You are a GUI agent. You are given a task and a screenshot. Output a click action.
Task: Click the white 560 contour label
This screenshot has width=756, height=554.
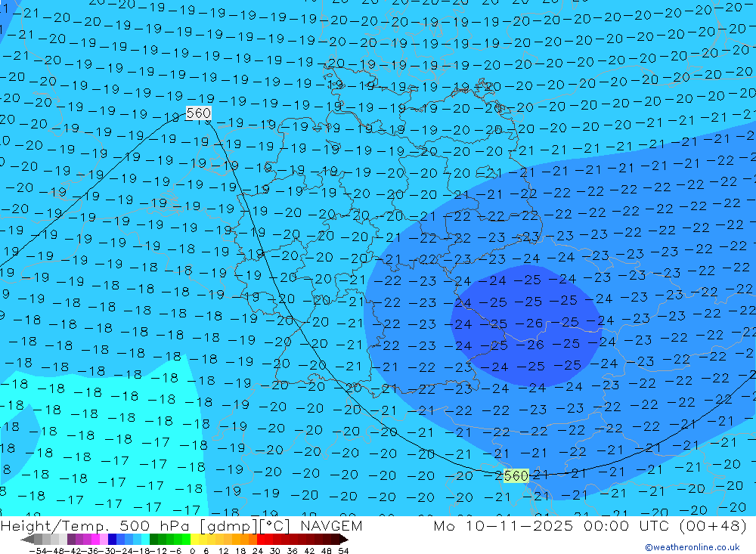(198, 113)
